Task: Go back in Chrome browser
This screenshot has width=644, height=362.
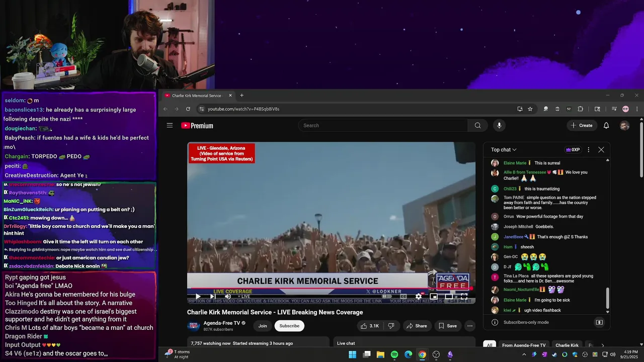Action: pyautogui.click(x=166, y=109)
